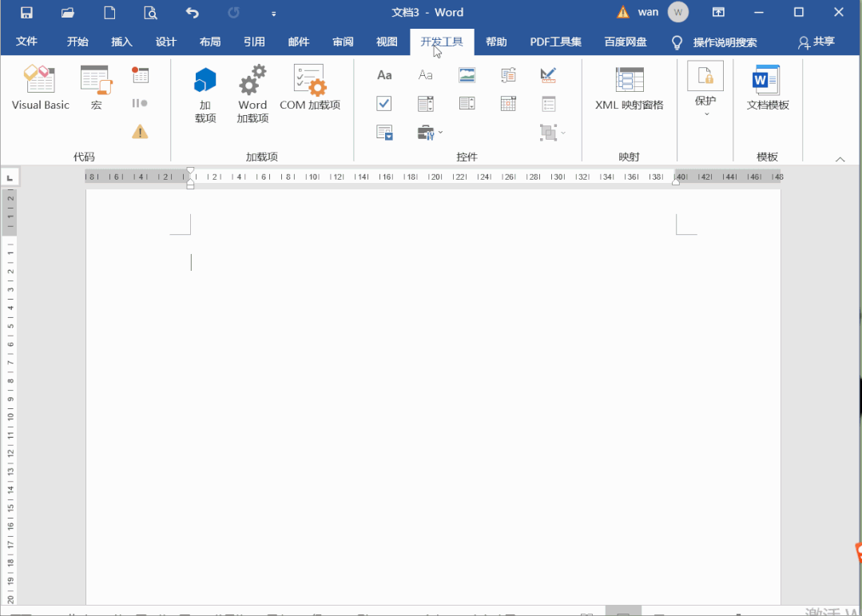Expand the legacy tools dropdown
Viewport: 862px width, 616px height.
tap(430, 132)
